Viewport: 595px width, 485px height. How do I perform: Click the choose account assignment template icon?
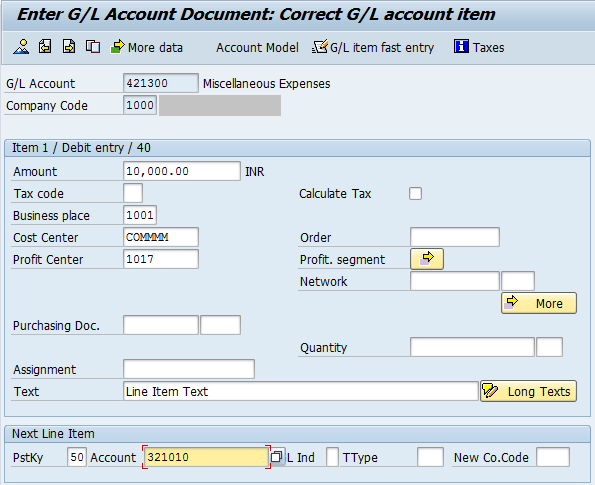[x=21, y=47]
